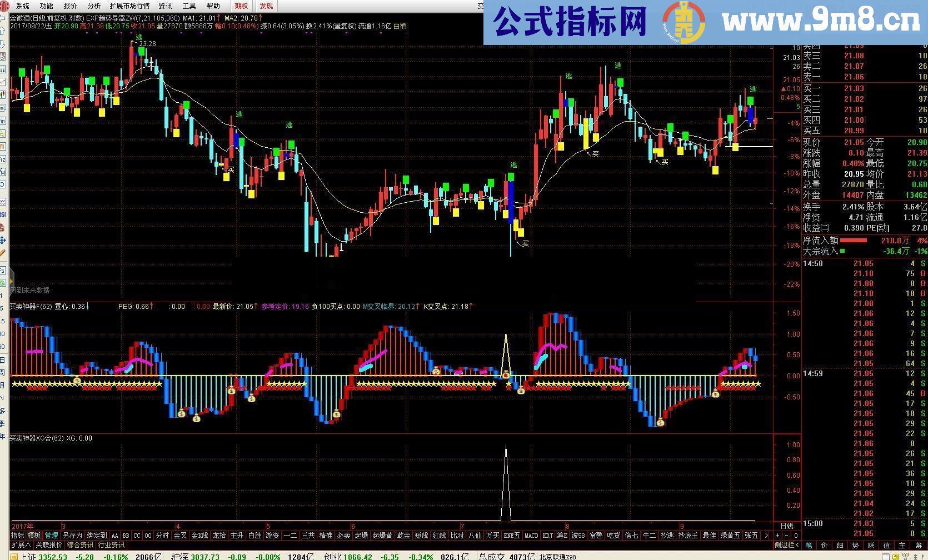Click the network signal antenna icon at bottom right

pos(905,556)
